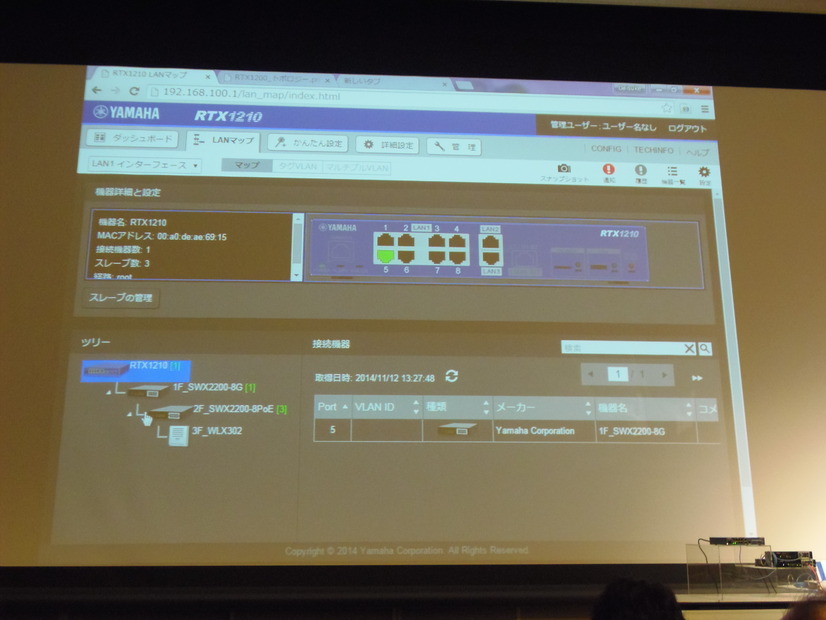The image size is (826, 620).
Task: Open the TECHINFO link
Action: (653, 150)
